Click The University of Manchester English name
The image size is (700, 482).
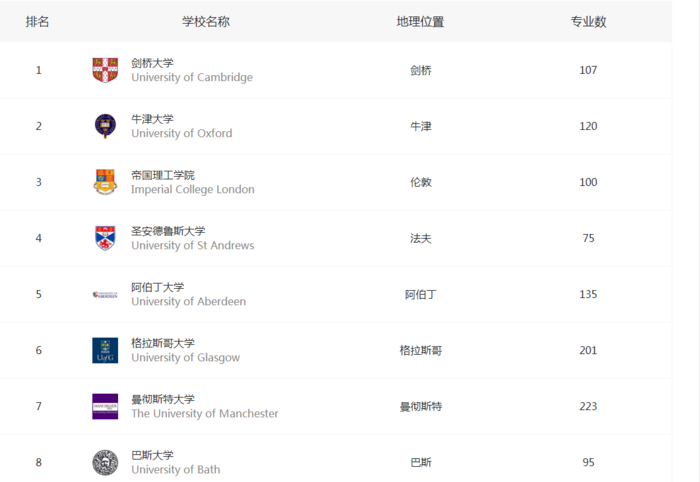(205, 414)
